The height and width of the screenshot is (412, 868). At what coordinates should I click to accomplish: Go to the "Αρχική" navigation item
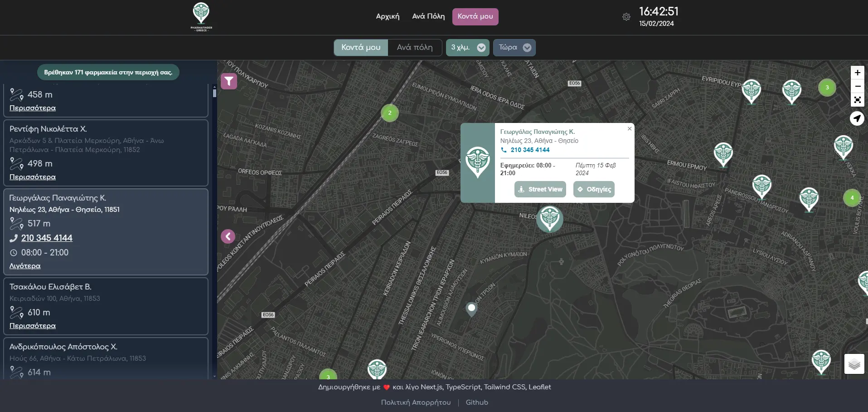388,16
